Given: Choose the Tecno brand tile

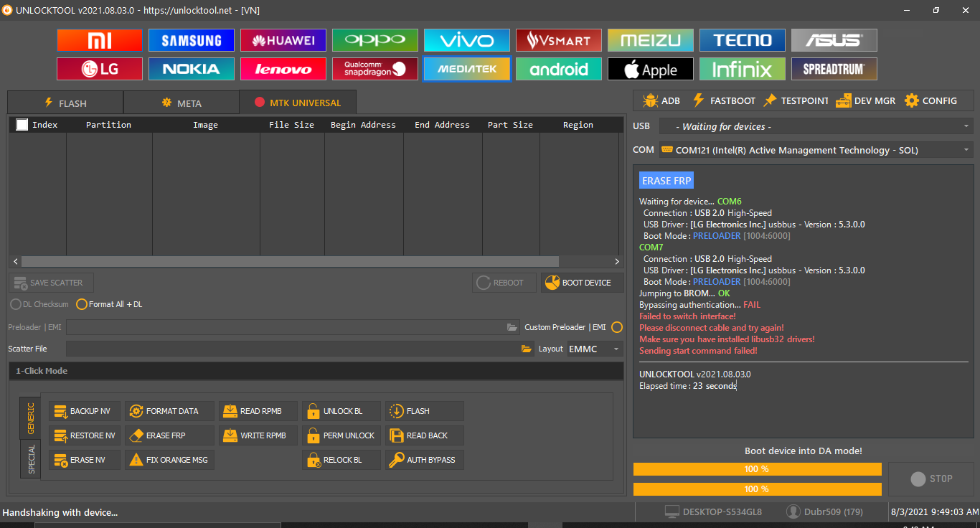Looking at the screenshot, I should coord(743,40).
